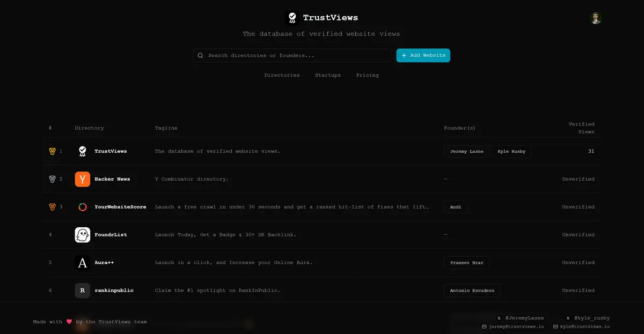Click the TrustViews logo in the header
Viewport: 644px width, 334px height.
292,17
